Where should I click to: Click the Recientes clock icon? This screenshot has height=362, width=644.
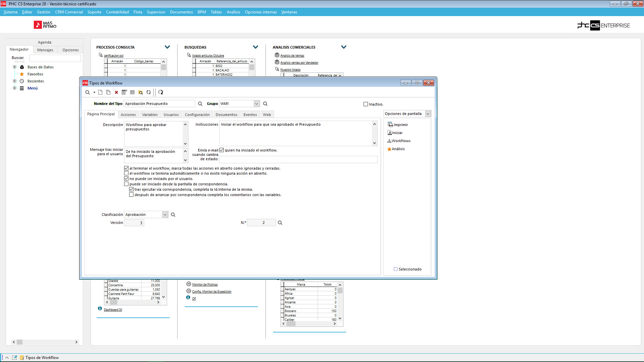[22, 81]
